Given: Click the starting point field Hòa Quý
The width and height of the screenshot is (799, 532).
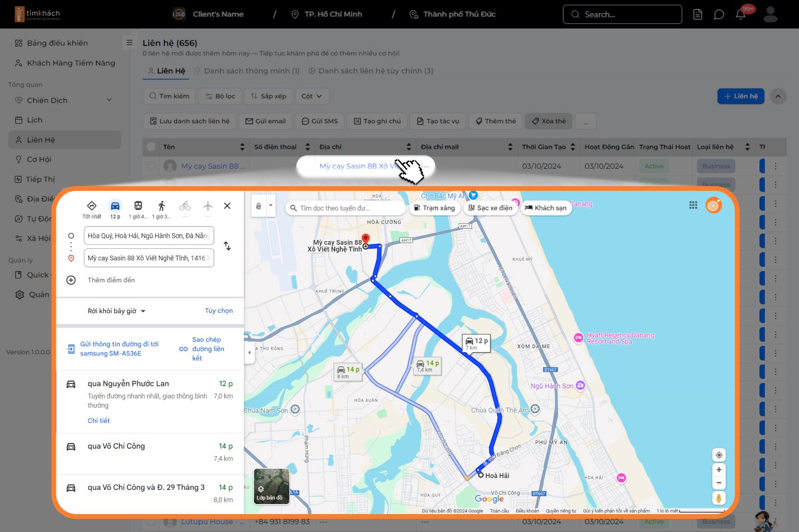Looking at the screenshot, I should pyautogui.click(x=149, y=236).
